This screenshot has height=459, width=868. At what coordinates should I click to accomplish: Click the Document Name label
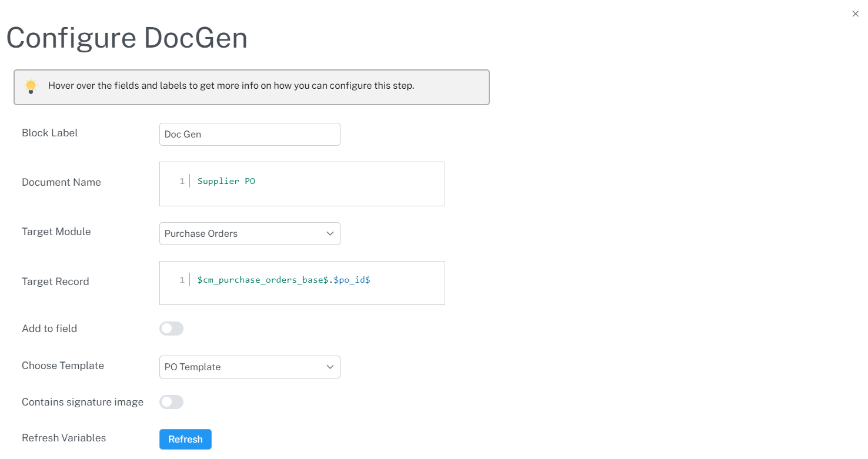61,182
